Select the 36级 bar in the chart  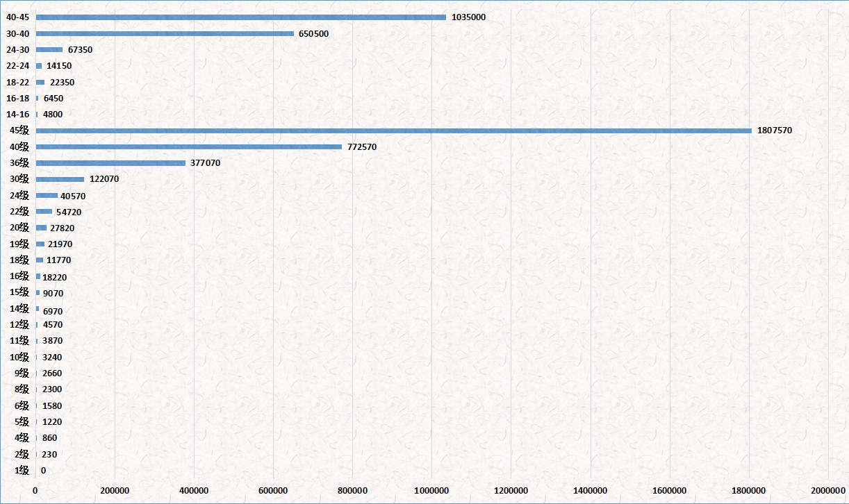click(x=110, y=163)
